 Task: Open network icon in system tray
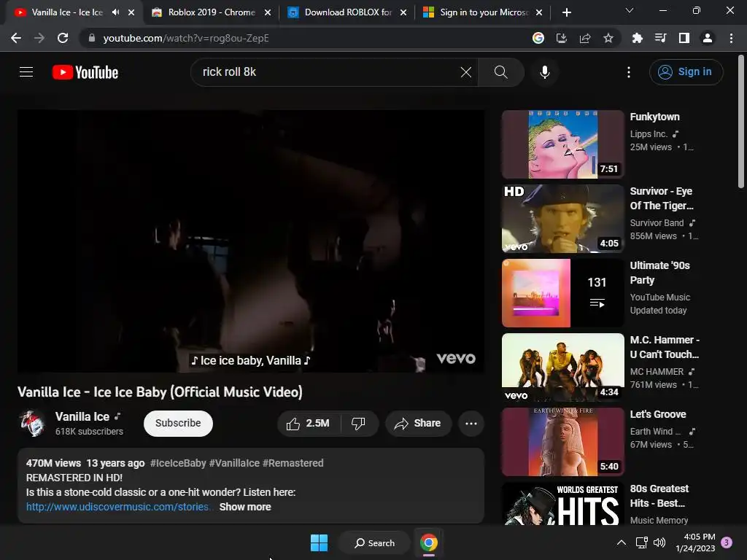point(642,542)
